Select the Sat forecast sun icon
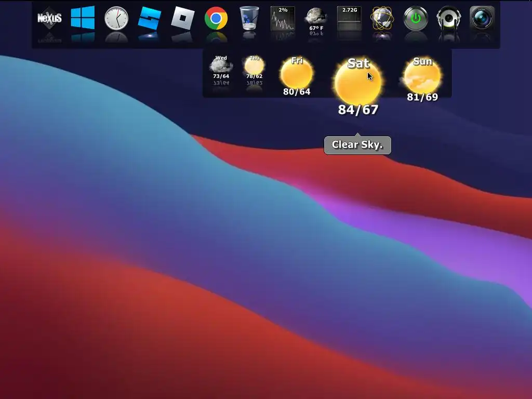 point(358,81)
